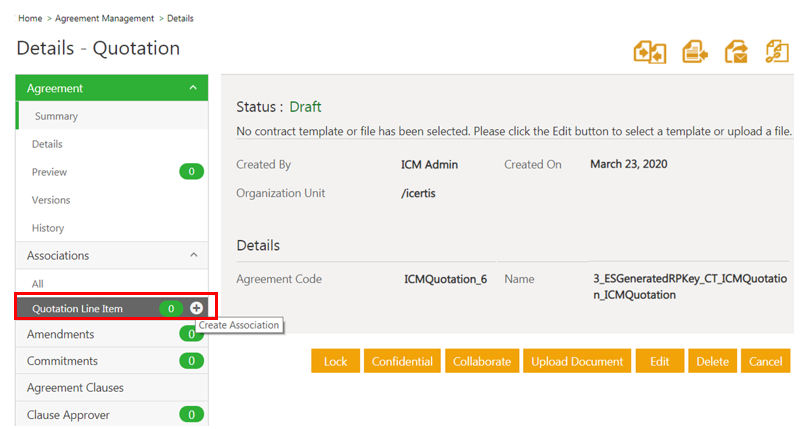
Task: Click the send document by email icon
Action: [737, 51]
